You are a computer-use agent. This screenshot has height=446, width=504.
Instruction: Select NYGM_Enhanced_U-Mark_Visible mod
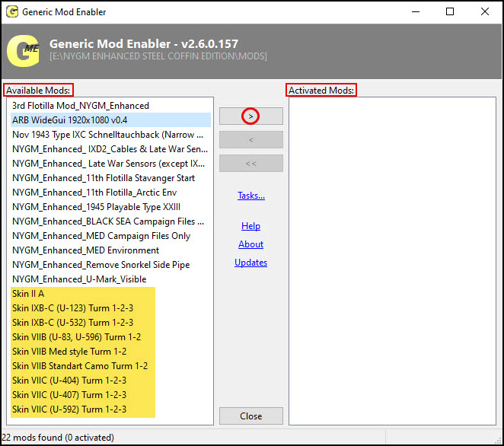(110, 279)
